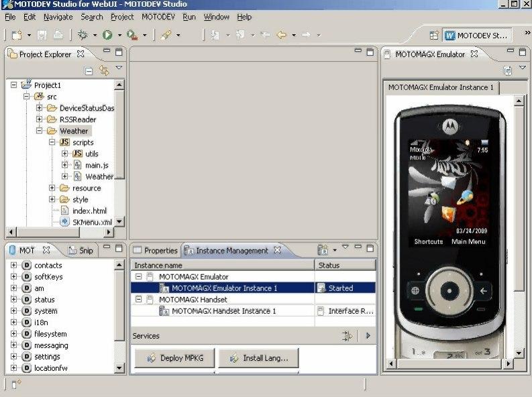
Task: Expand the RSSReader folder
Action: coord(40,119)
